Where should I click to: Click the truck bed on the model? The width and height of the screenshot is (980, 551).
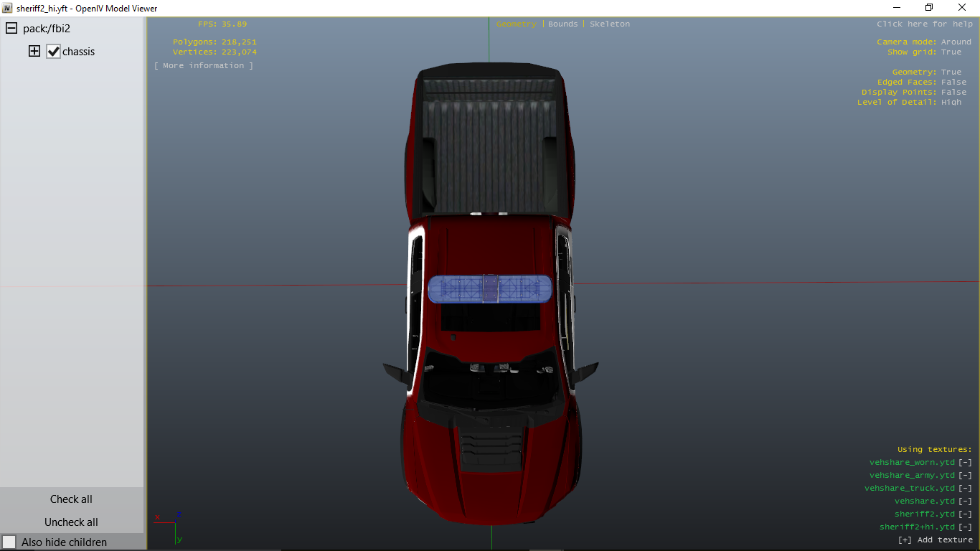490,143
